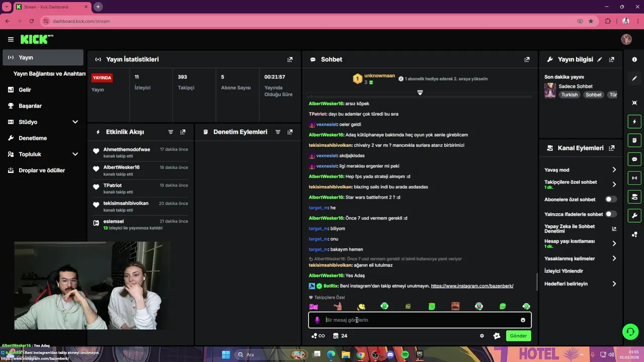This screenshot has height=362, width=644.
Task: Click İzleyici Yönlendir option
Action: [x=563, y=271]
